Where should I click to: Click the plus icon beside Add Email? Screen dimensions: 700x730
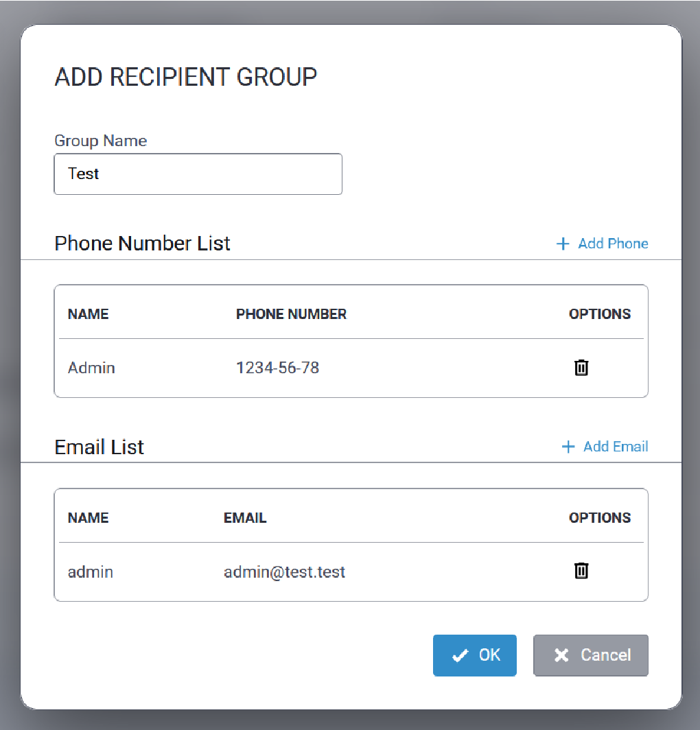tap(568, 447)
